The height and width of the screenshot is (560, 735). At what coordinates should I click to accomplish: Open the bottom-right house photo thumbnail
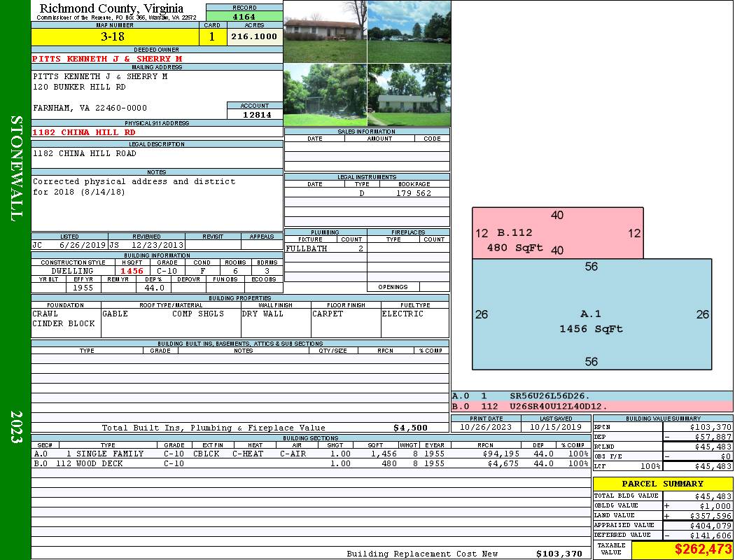point(409,95)
